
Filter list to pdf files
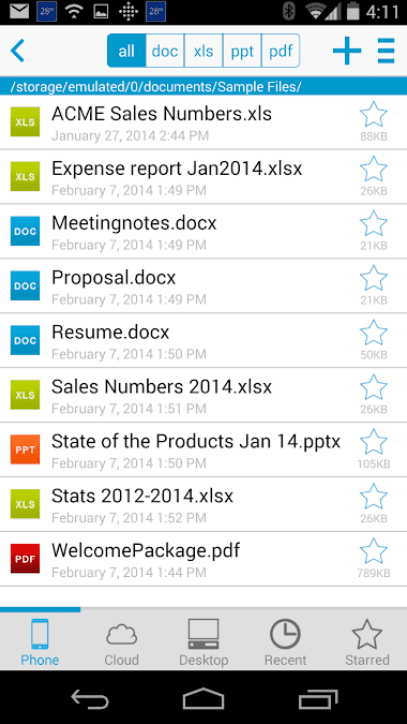(281, 50)
